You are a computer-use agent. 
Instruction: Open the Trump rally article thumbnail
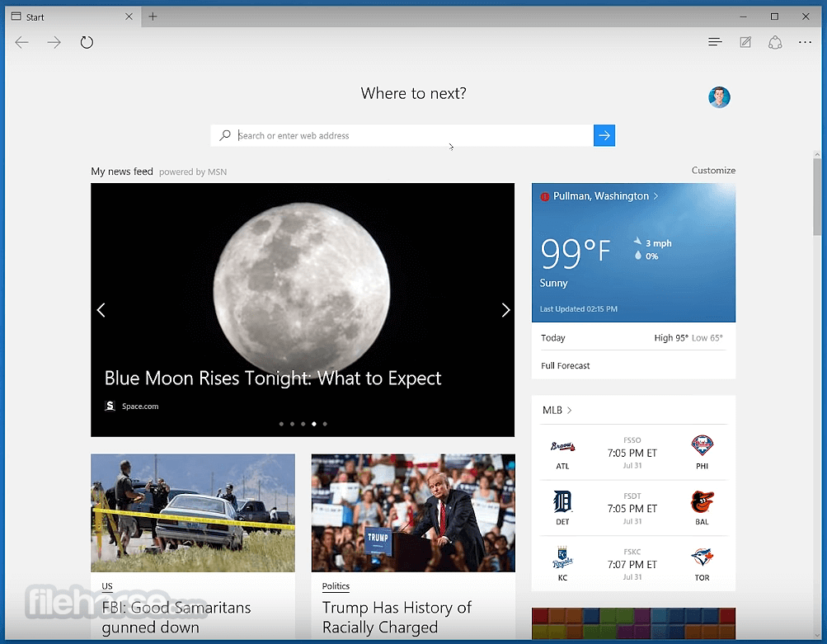click(x=413, y=513)
